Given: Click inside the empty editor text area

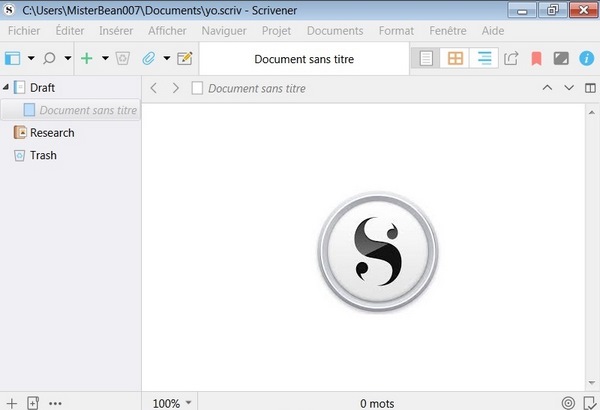Looking at the screenshot, I should 363,247.
